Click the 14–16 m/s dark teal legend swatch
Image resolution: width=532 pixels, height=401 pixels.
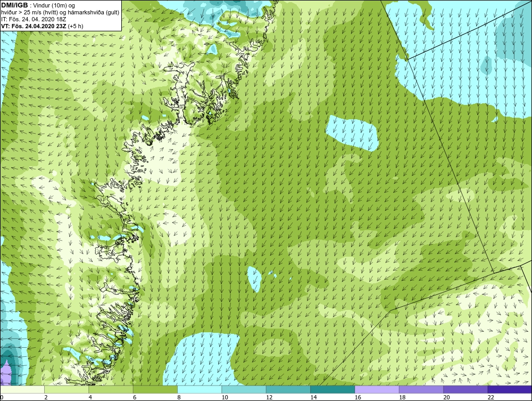click(x=332, y=389)
